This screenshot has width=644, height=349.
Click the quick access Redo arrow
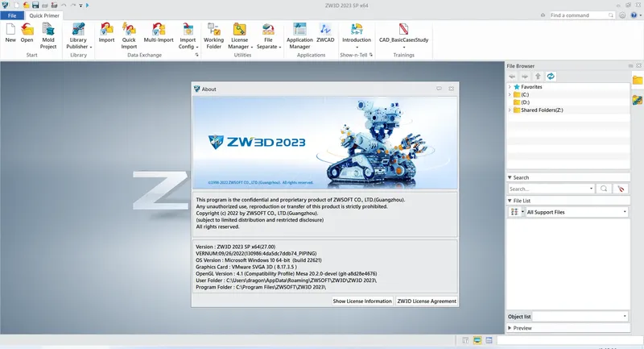[x=72, y=5]
